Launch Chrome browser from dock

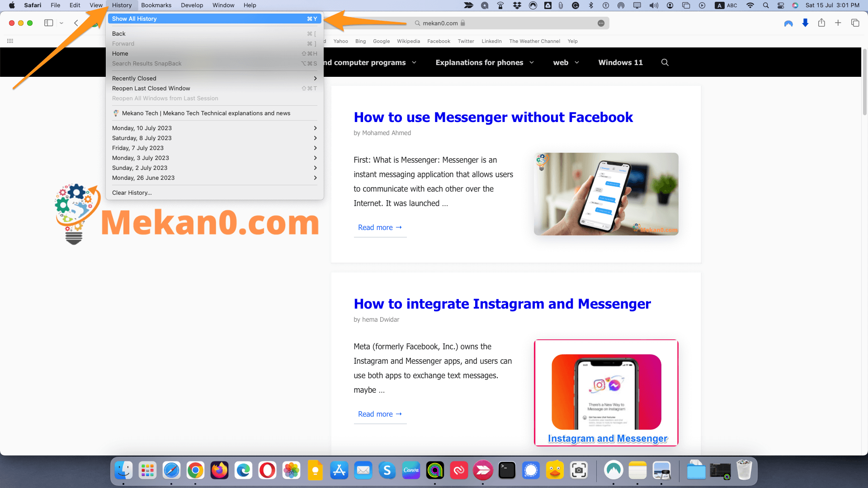(196, 471)
